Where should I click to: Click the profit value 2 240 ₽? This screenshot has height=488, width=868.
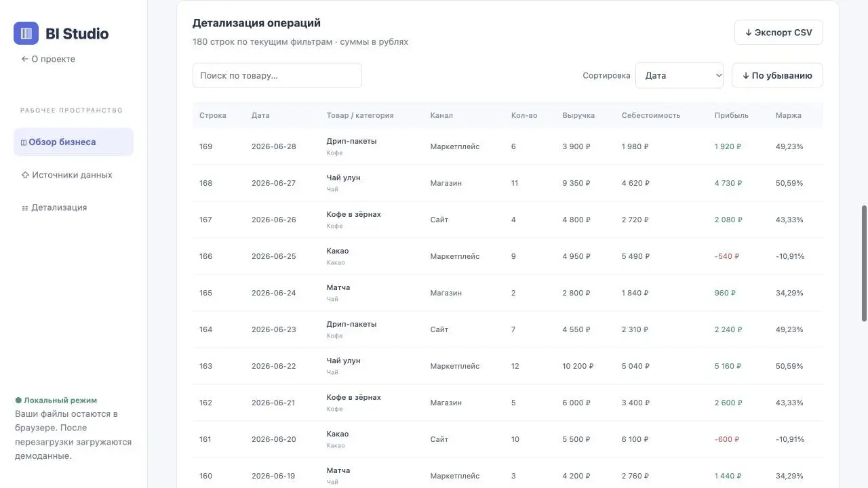[x=728, y=329]
